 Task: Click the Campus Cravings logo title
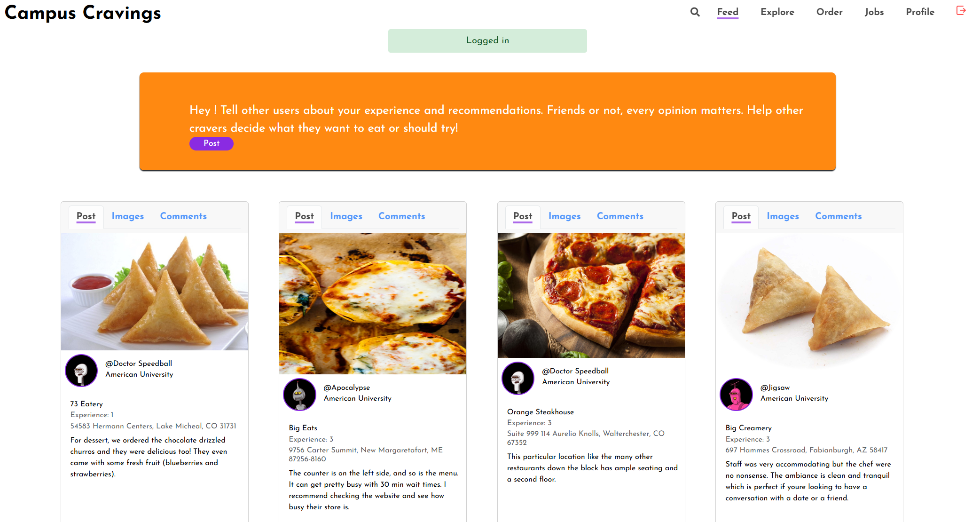point(83,13)
